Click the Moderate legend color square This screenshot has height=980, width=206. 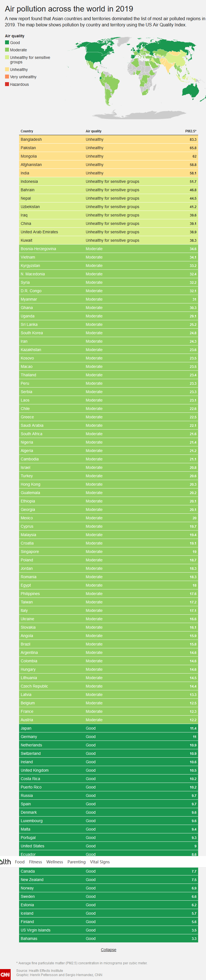7,50
